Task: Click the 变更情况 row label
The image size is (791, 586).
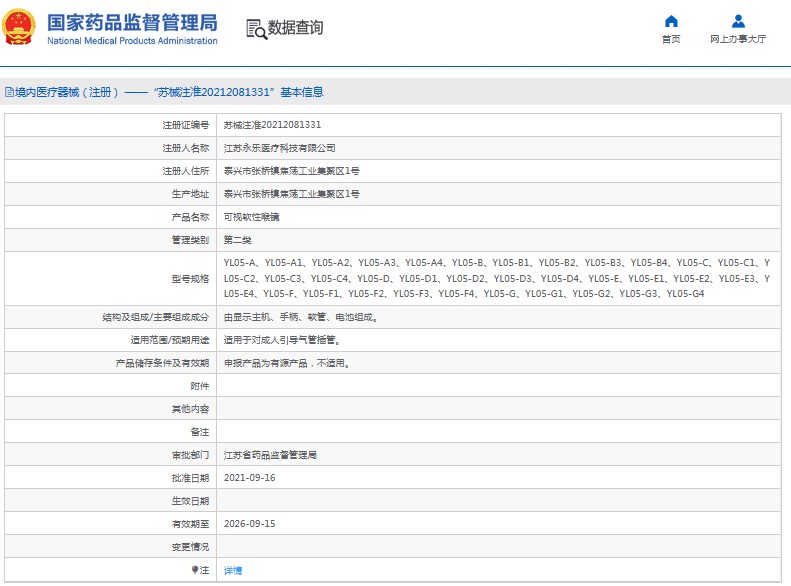Action: tap(190, 547)
